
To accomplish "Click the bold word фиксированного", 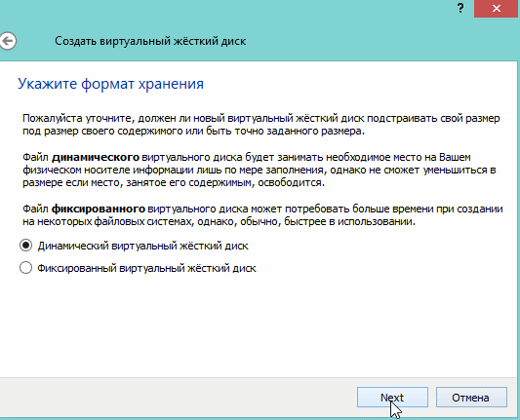I will pyautogui.click(x=99, y=209).
